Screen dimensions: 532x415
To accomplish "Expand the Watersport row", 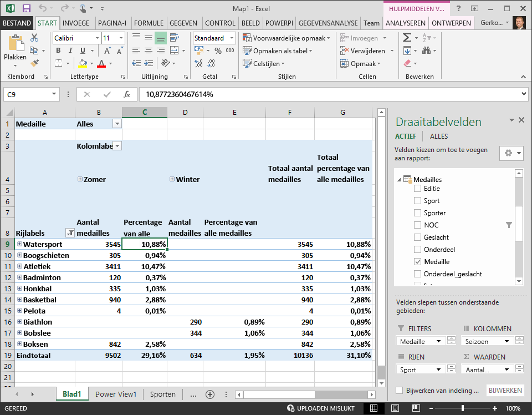I will pos(20,244).
